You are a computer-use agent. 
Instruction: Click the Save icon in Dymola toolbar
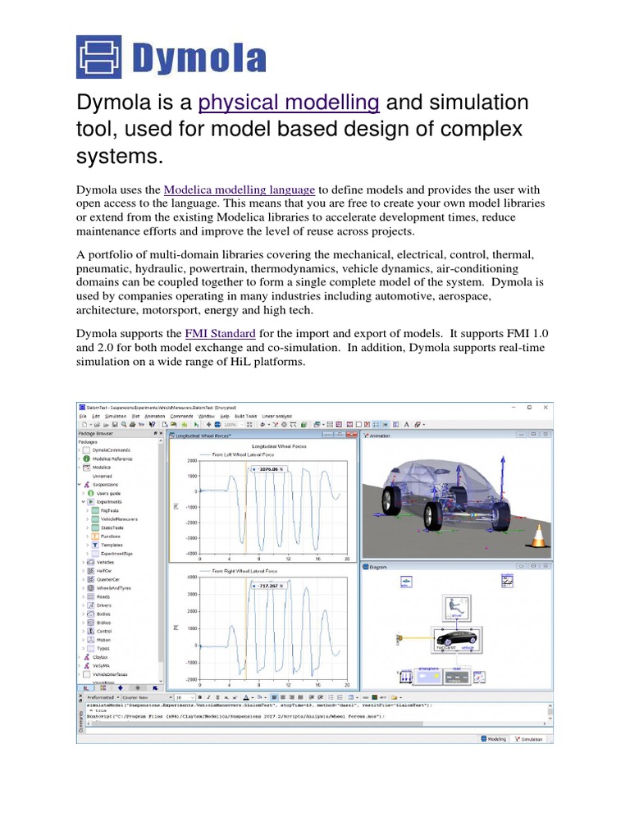pos(116,424)
